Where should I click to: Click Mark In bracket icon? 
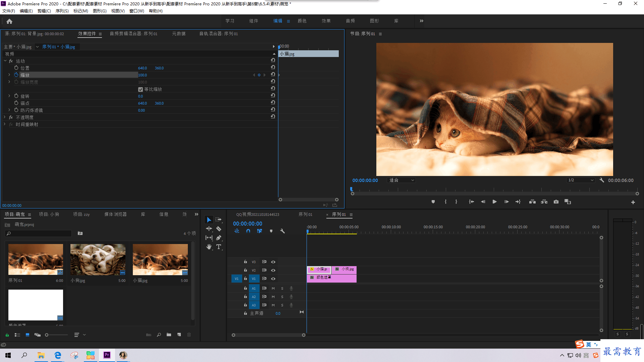(x=445, y=202)
